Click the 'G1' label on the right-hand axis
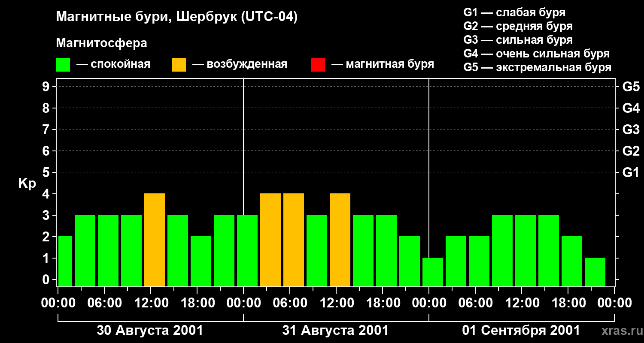The width and height of the screenshot is (644, 343). (631, 172)
